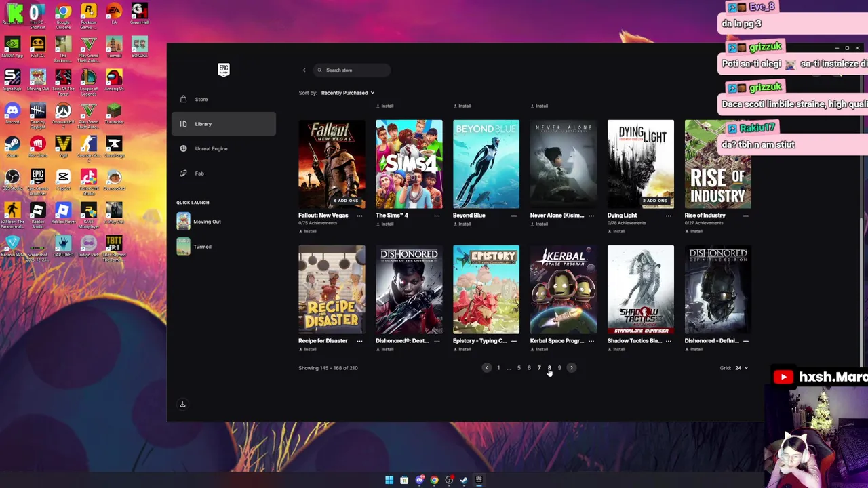Open CapCut desktop shortcut
Screen dimensions: 868x488
(x=63, y=181)
